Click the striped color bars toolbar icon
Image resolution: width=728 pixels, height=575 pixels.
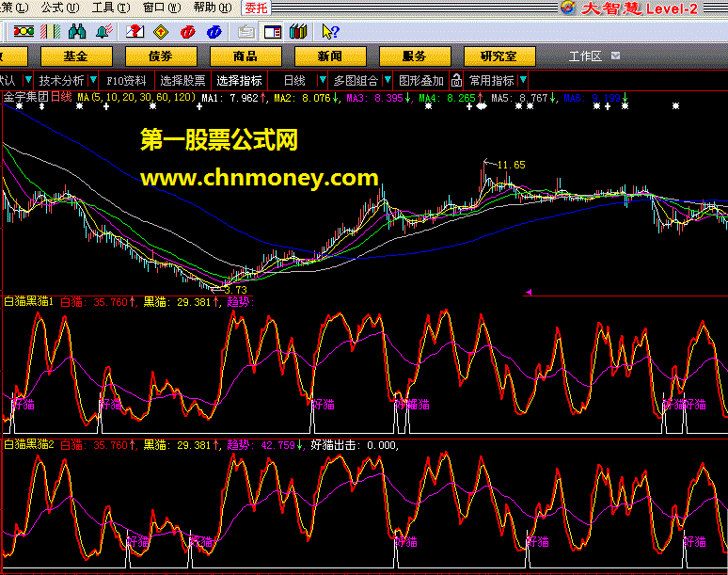[x=50, y=32]
